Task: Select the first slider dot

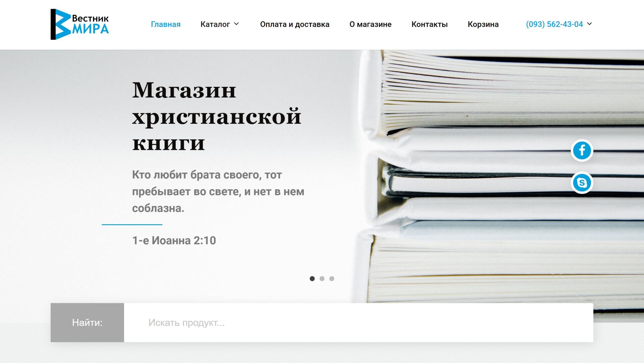Action: (x=312, y=279)
